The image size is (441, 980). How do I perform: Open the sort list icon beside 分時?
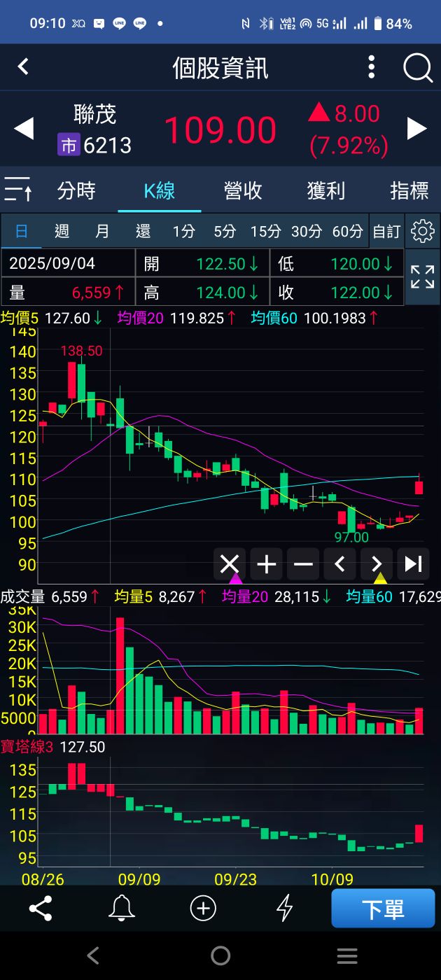(x=17, y=190)
